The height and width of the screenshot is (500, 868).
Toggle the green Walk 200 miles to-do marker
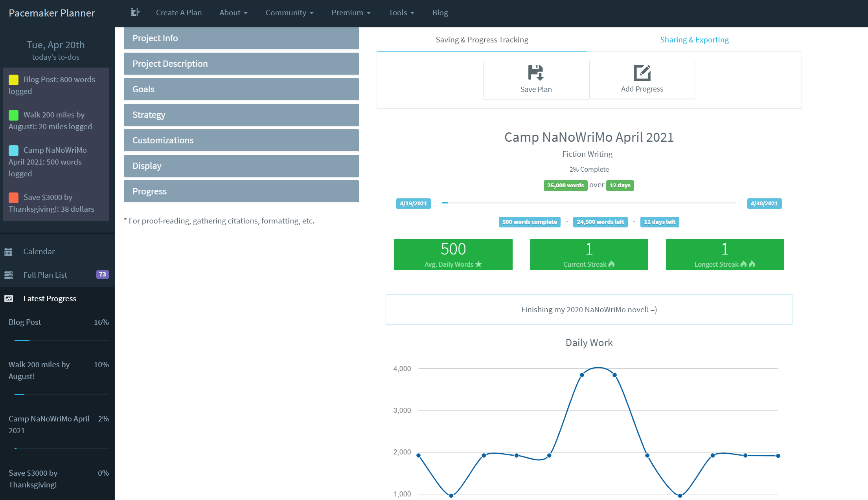pos(13,115)
